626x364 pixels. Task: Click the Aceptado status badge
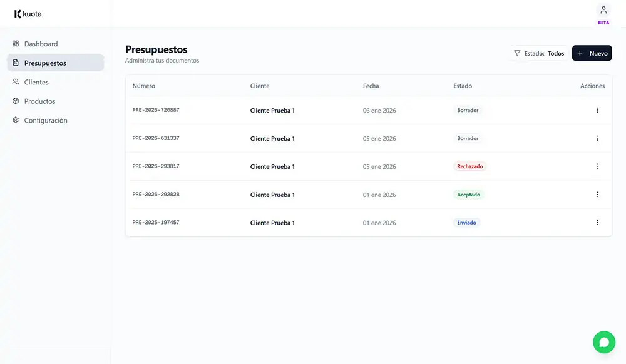pyautogui.click(x=468, y=195)
